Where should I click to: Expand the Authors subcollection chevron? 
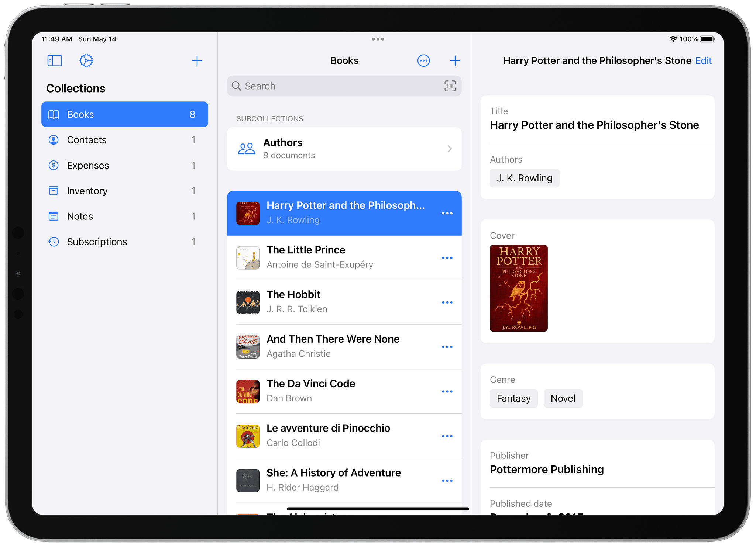point(449,149)
